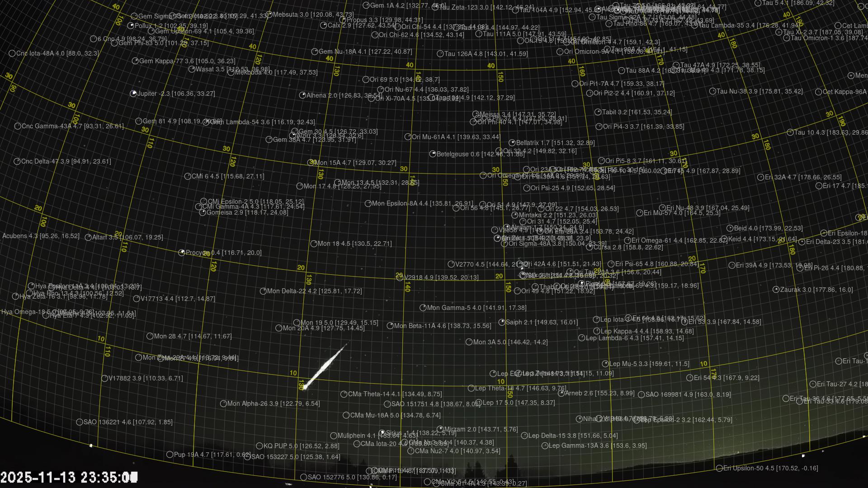Click the Bellatrix star marker
This screenshot has height=488, width=868.
click(x=512, y=143)
